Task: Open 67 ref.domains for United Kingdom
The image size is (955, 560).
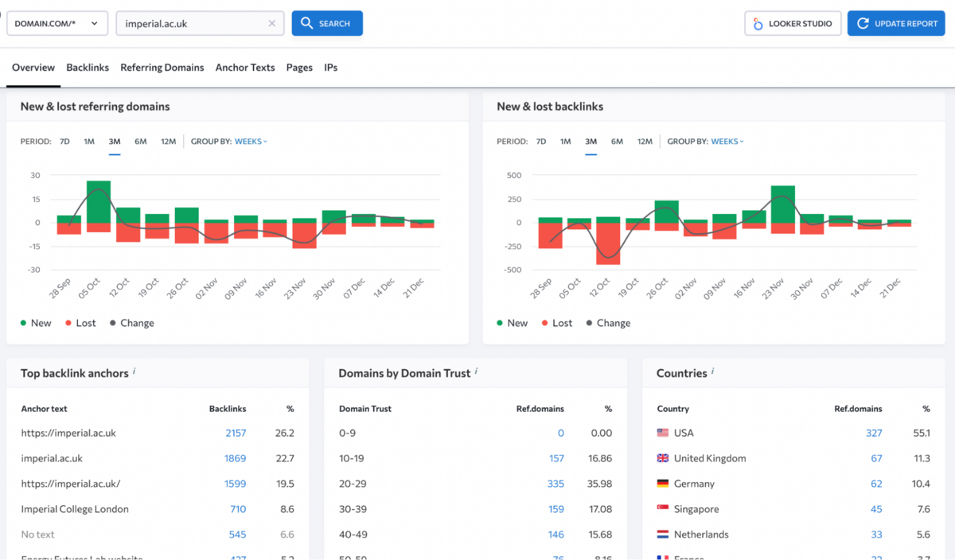Action: [x=877, y=458]
